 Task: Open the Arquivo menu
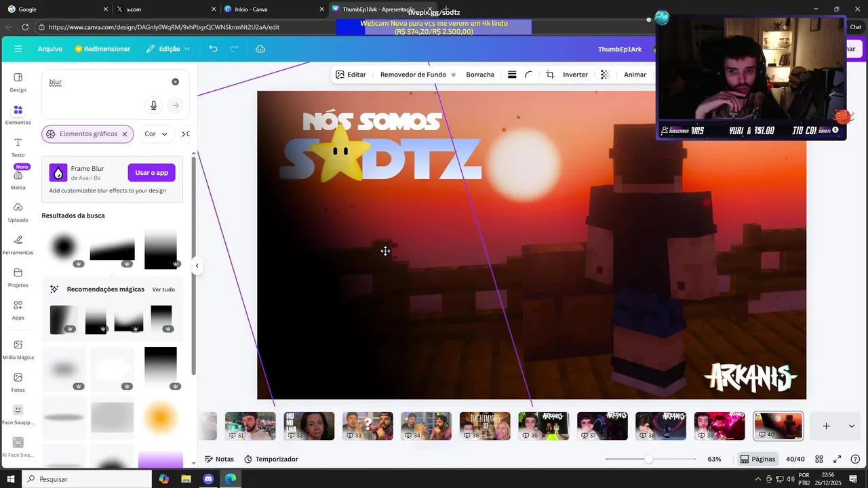[x=50, y=49]
